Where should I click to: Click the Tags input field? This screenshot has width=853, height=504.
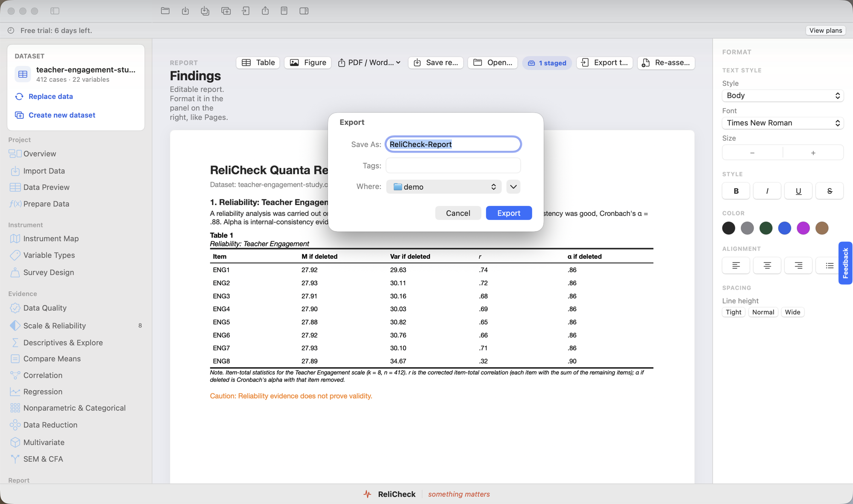click(x=453, y=165)
